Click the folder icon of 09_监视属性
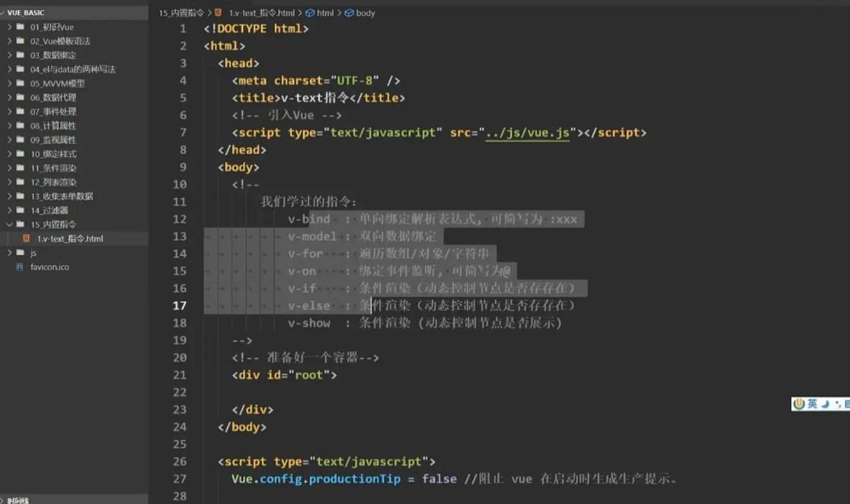 [20, 139]
